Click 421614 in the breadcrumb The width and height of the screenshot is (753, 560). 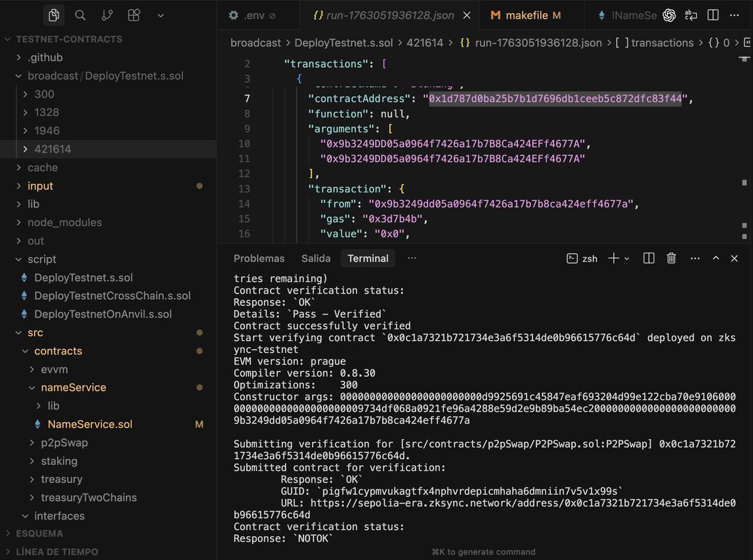point(425,43)
